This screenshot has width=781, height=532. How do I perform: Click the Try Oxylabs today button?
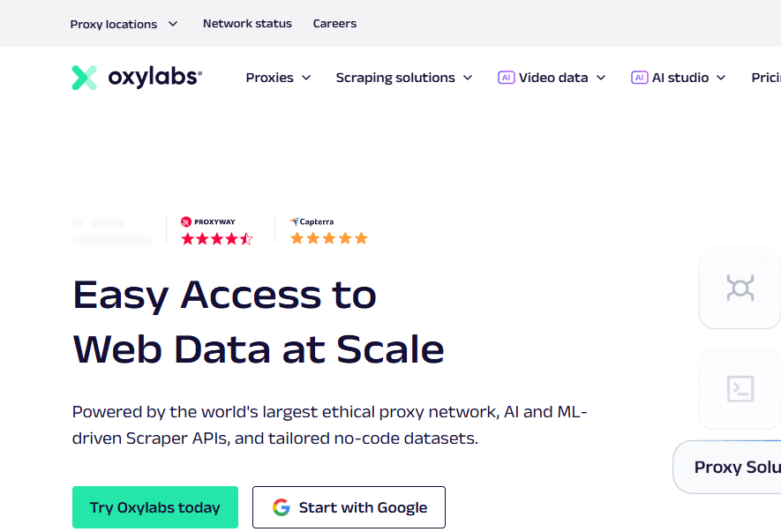(155, 507)
